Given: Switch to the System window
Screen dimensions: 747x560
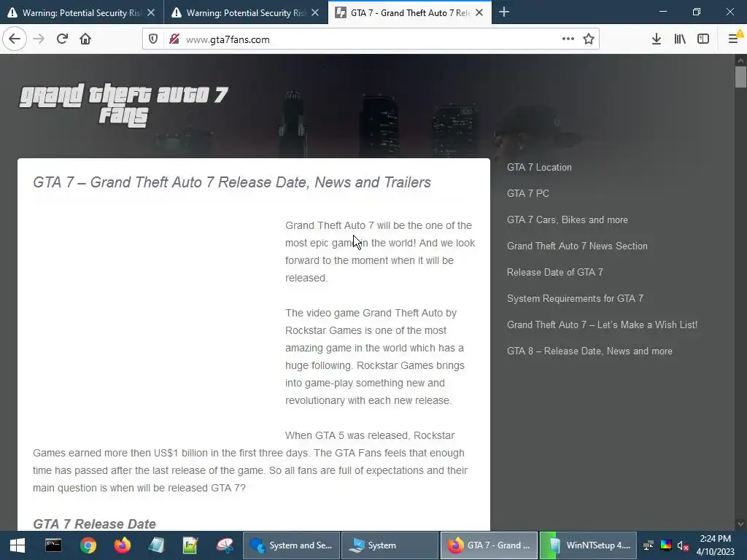Looking at the screenshot, I should click(x=390, y=545).
